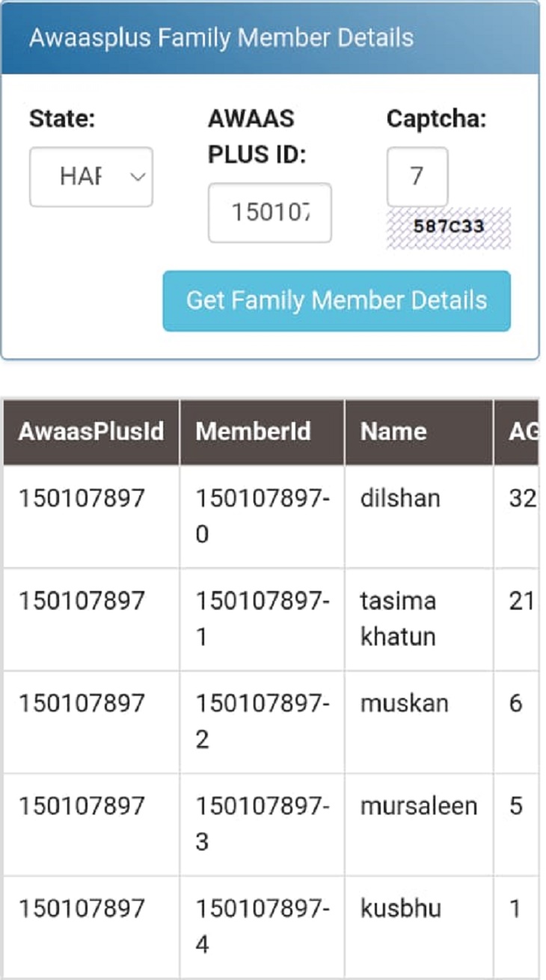
Task: Click the 587C33 captcha image
Action: tap(449, 227)
